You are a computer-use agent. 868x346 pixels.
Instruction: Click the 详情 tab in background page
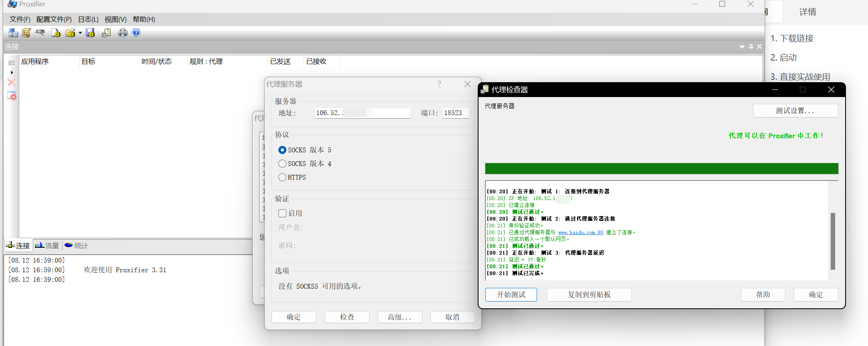[807, 12]
